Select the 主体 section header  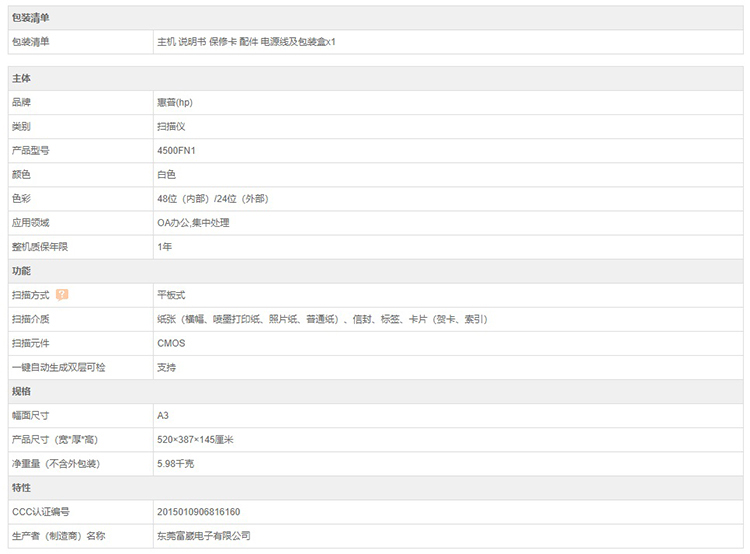point(21,78)
